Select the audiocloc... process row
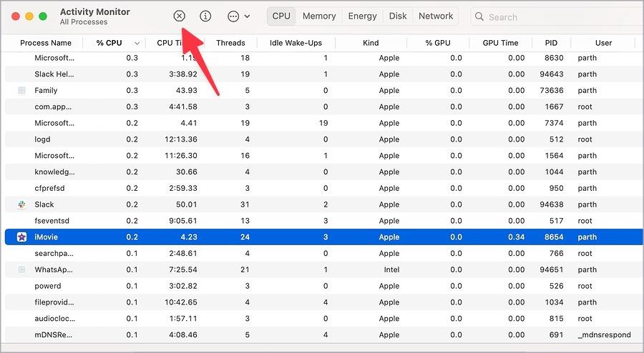Viewport: 644px width, 353px height. (x=324, y=319)
